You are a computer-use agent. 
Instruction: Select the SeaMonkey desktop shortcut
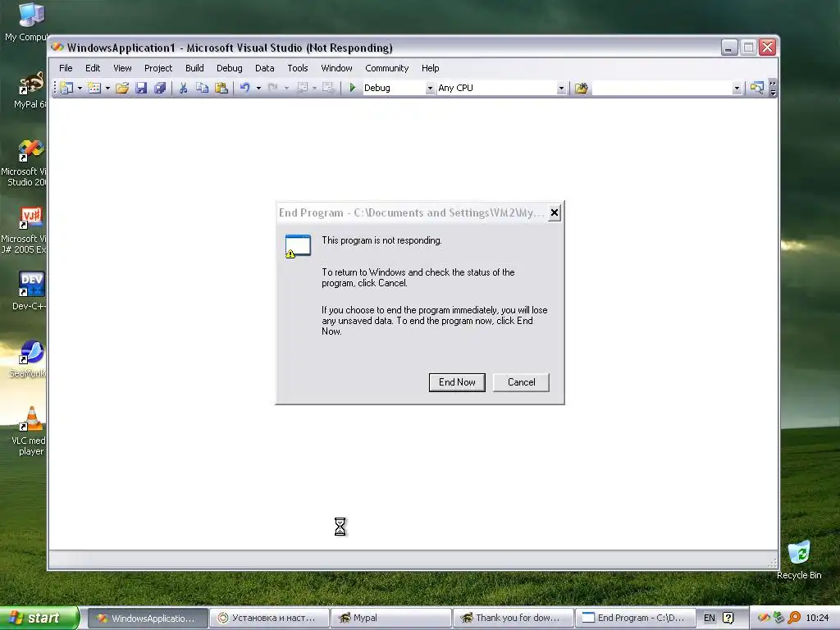click(29, 359)
